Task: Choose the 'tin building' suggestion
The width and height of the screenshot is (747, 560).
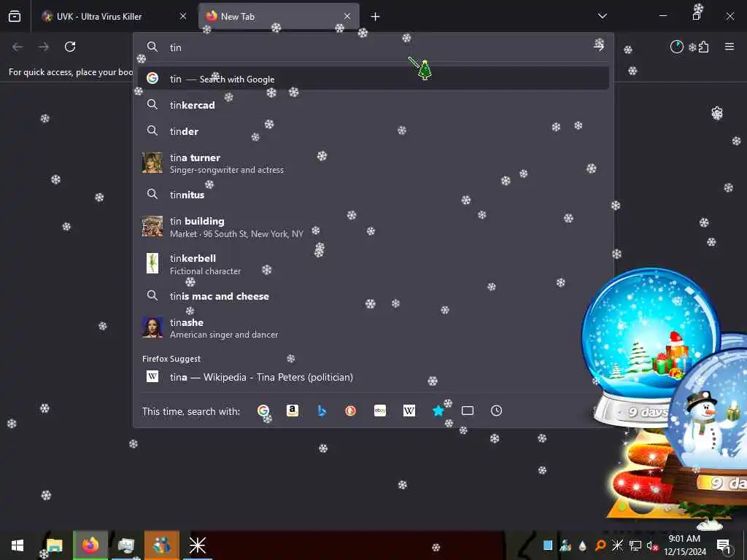Action: 373,227
